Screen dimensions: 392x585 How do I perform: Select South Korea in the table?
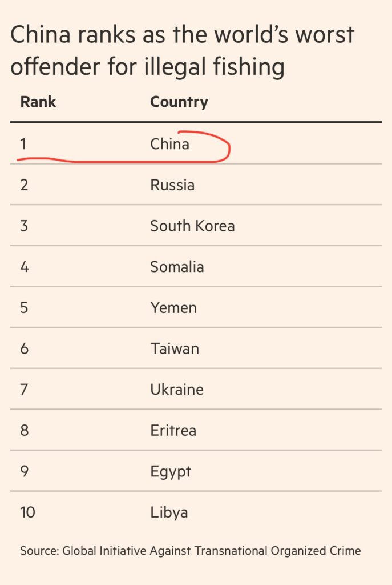tap(192, 226)
